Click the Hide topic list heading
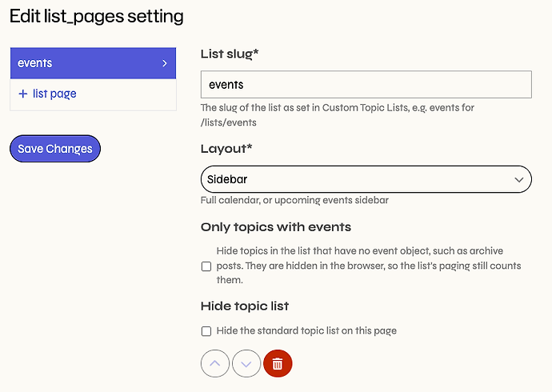Viewport: 552px width, 392px height. tap(245, 306)
